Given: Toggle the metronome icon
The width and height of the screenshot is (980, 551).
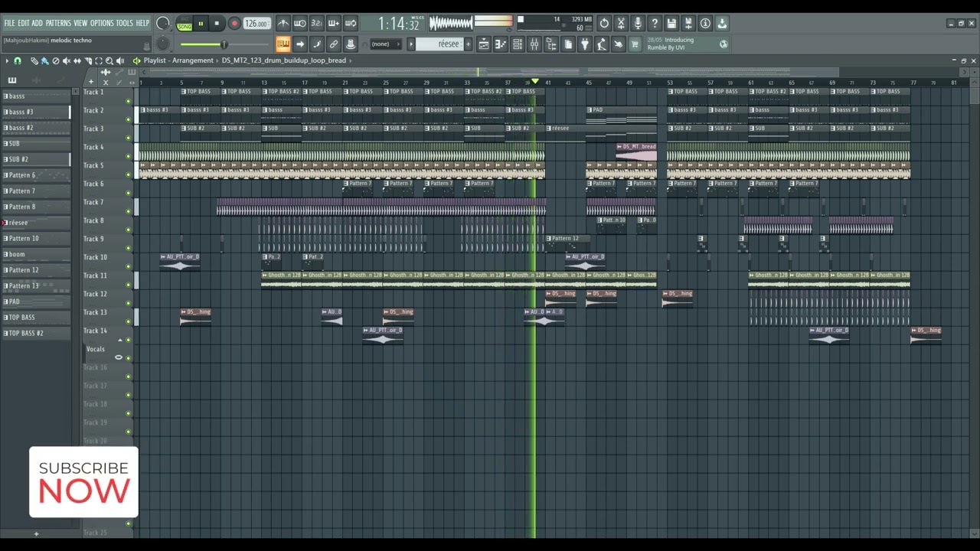Looking at the screenshot, I should pos(283,24).
